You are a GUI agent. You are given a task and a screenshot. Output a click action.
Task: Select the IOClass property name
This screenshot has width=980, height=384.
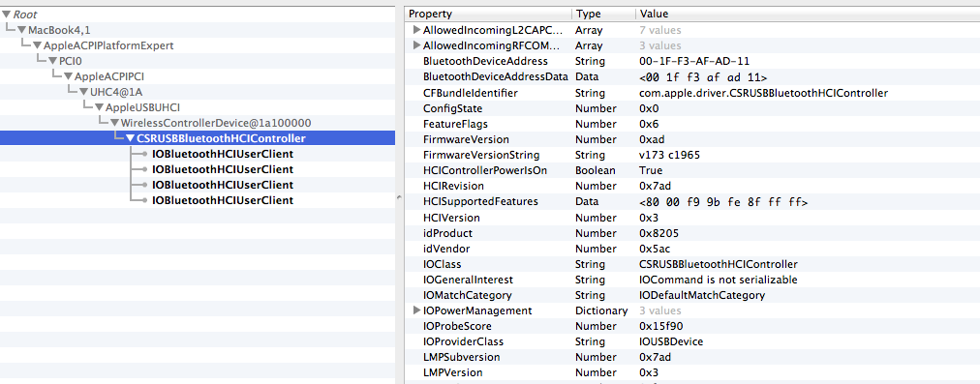click(442, 264)
